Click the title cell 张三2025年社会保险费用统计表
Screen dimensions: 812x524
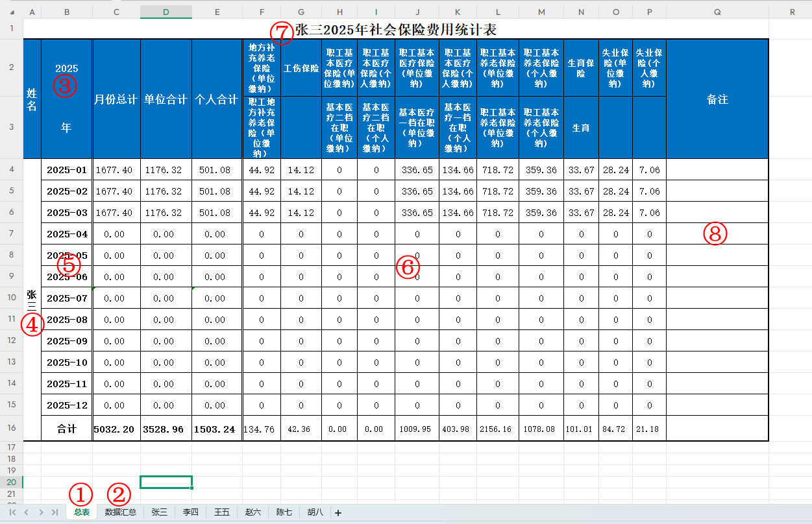point(396,29)
